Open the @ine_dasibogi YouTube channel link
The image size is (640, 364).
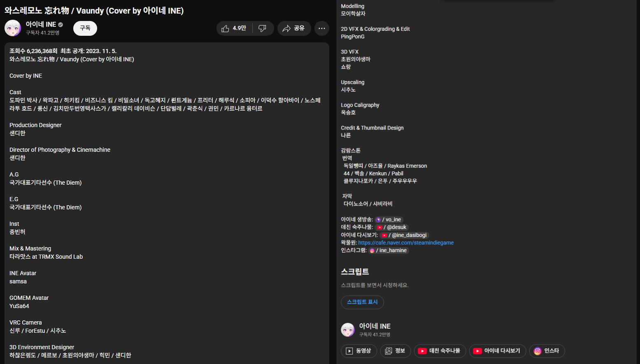(405, 235)
